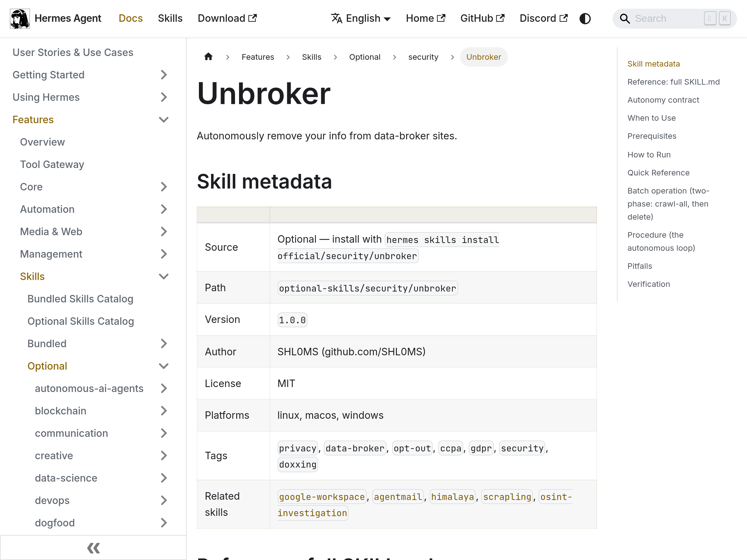Expand the communication category chevron
Screen dimensions: 747x560
tap(164, 433)
